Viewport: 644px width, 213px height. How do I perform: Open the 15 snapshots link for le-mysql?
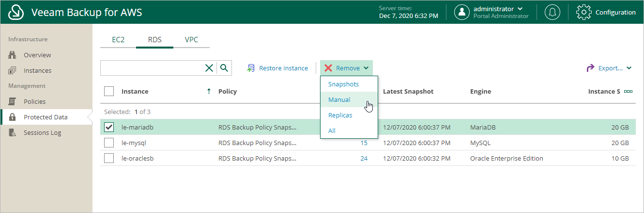tap(364, 143)
